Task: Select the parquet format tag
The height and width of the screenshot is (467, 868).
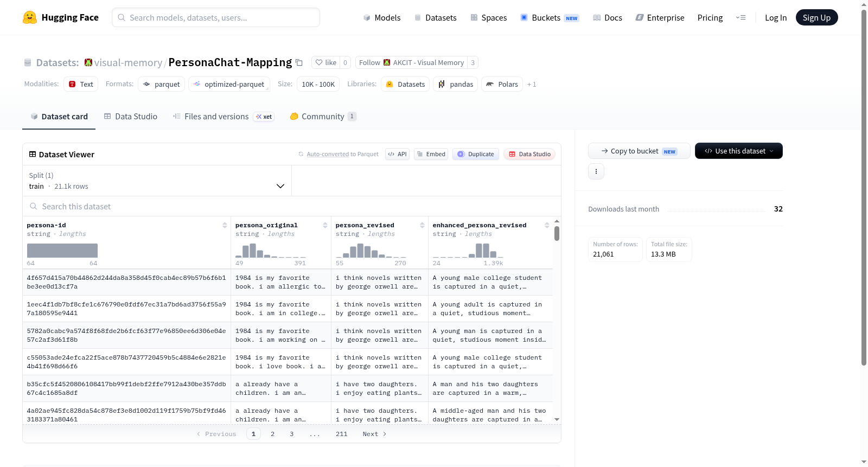Action: [x=162, y=84]
